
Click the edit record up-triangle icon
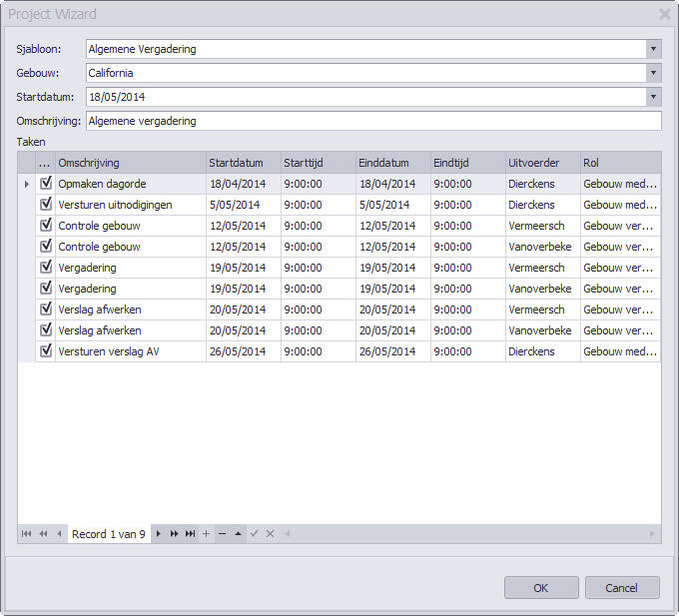[x=239, y=534]
